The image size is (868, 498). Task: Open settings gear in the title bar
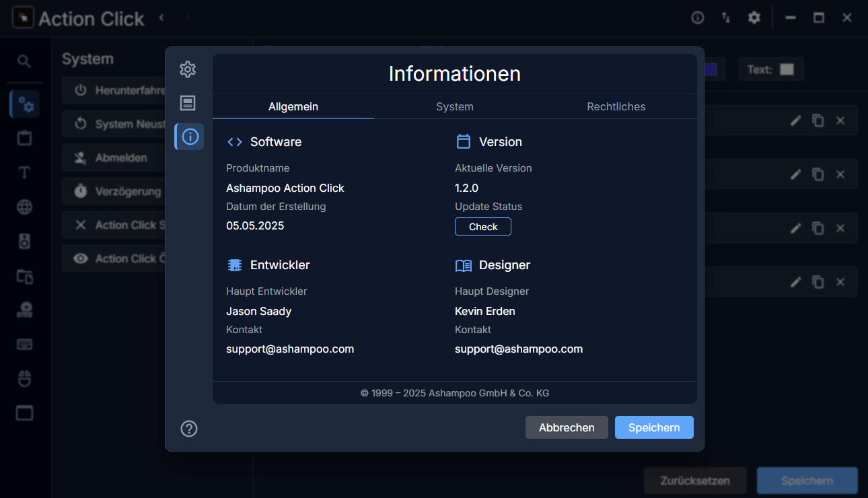tap(754, 17)
